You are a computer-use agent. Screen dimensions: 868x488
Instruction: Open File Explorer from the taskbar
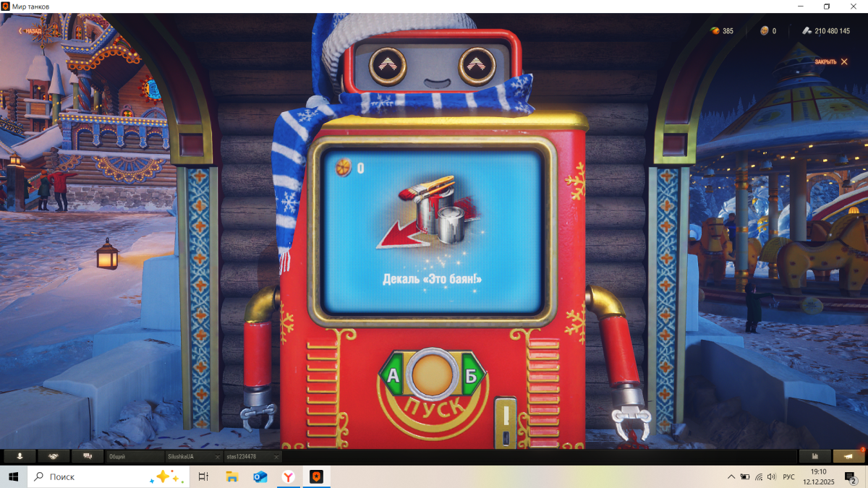[x=232, y=476]
